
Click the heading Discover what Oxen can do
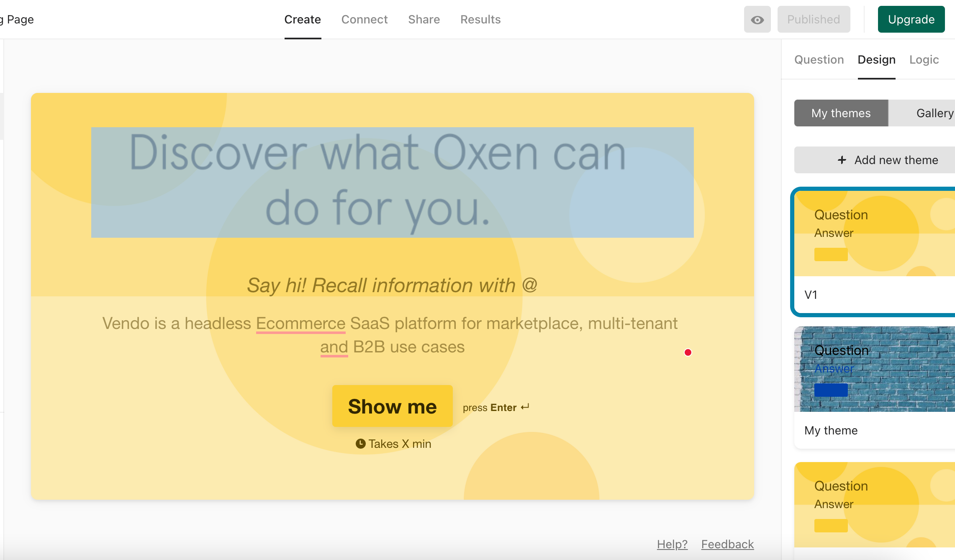pos(392,182)
